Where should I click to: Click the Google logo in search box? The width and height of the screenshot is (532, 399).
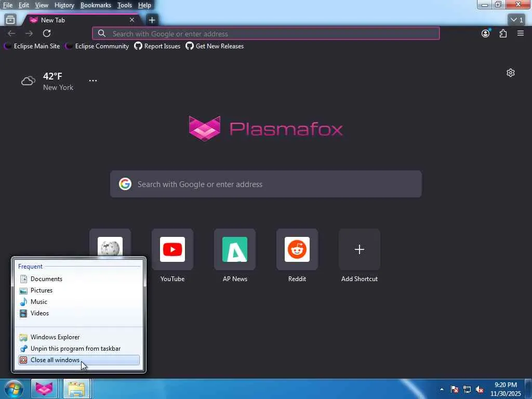[125, 184]
